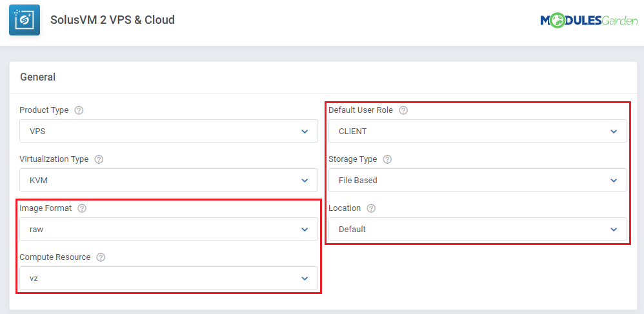The height and width of the screenshot is (314, 644).
Task: Open the ModulesGarden logo link
Action: pos(589,20)
